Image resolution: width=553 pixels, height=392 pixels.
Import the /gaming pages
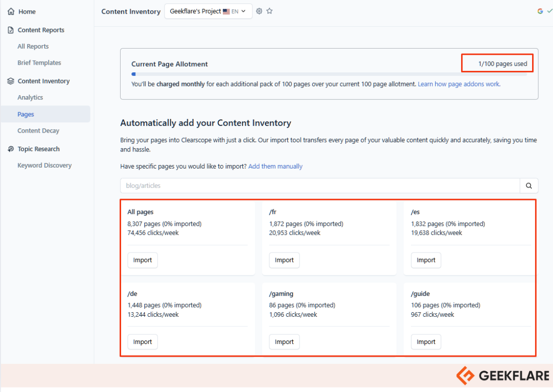(284, 342)
